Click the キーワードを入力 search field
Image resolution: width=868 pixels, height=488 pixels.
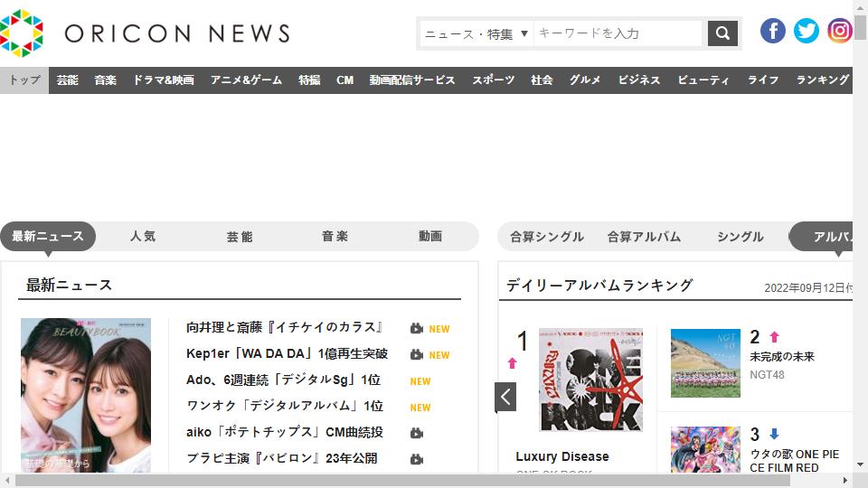[618, 33]
